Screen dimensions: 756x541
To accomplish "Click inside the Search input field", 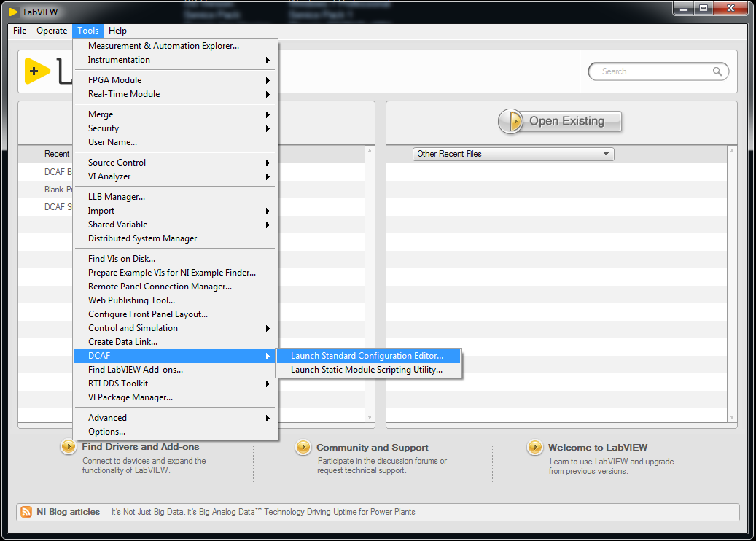I will (652, 71).
